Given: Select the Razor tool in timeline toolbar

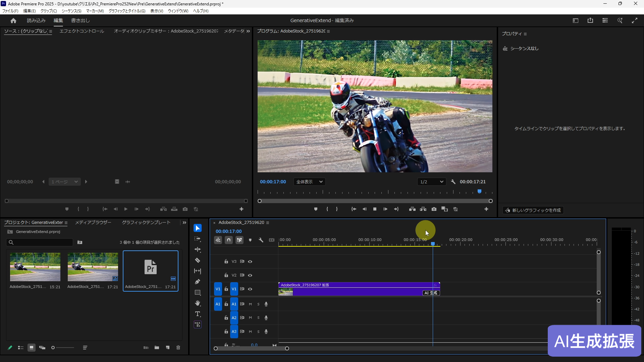Looking at the screenshot, I should click(198, 260).
